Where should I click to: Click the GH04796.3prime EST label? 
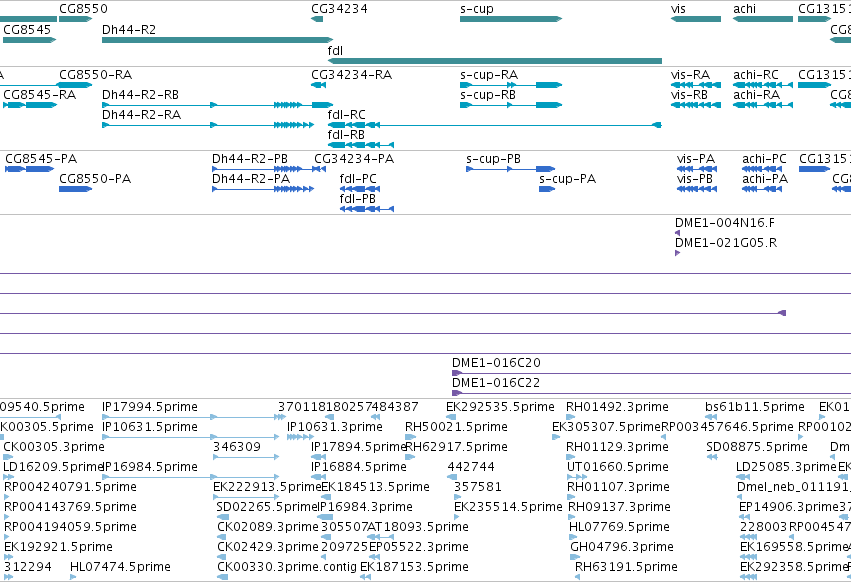coord(622,548)
